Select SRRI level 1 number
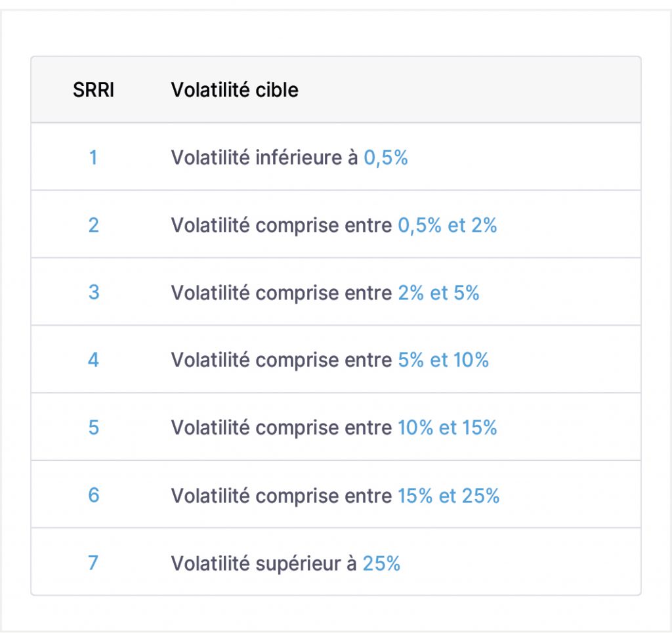The width and height of the screenshot is (672, 633). pyautogui.click(x=93, y=158)
